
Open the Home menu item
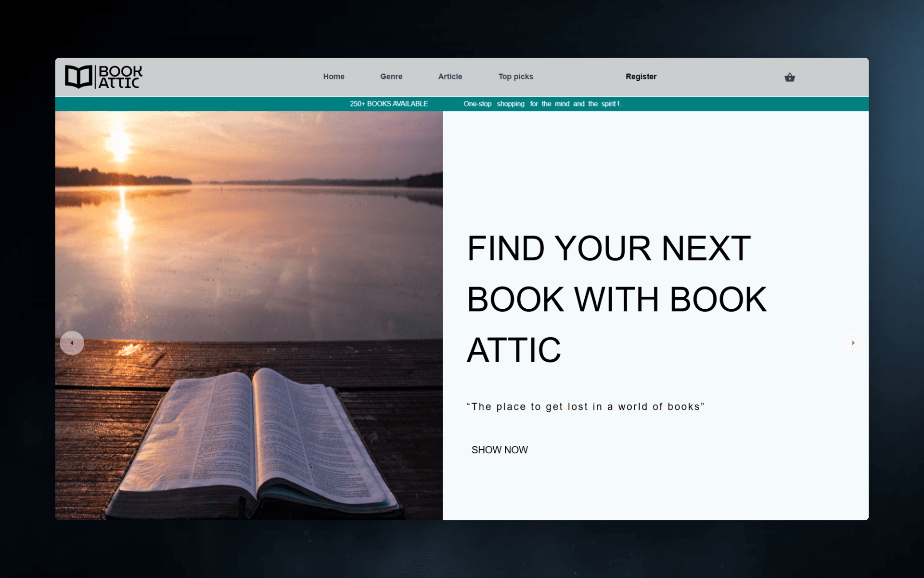pos(334,77)
